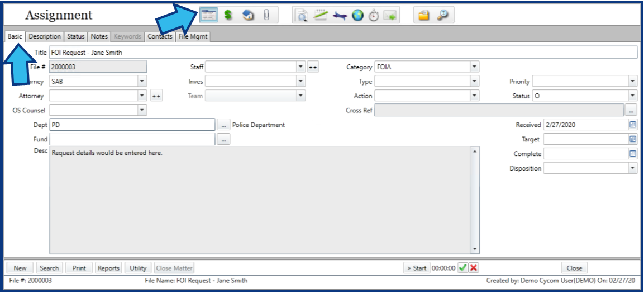Viewport: 644px width, 293px height.
Task: Click the blue house icon
Action: 248,15
